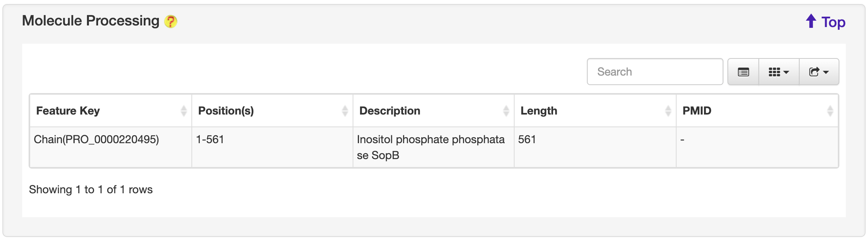Click the purple up arrow icon

(x=811, y=21)
